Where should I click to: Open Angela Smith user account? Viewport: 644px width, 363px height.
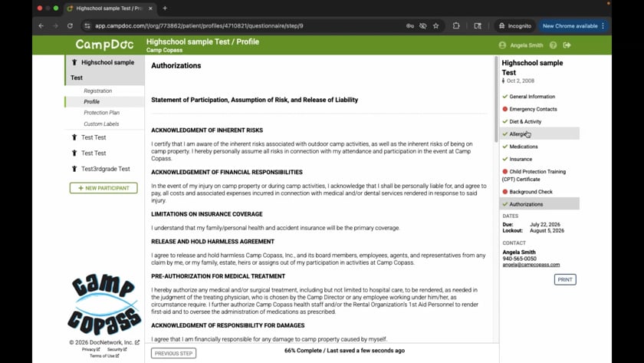[521, 45]
